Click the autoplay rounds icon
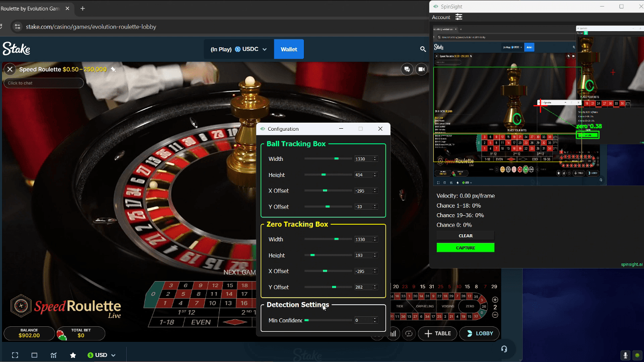Screen dimensions: 644x362 pos(409,333)
